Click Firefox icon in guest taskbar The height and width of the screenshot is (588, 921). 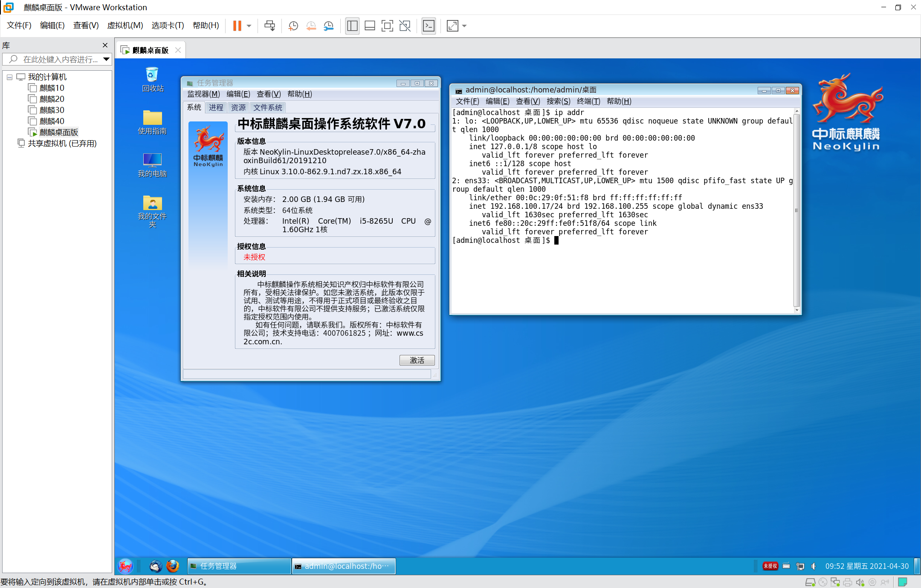(x=173, y=566)
